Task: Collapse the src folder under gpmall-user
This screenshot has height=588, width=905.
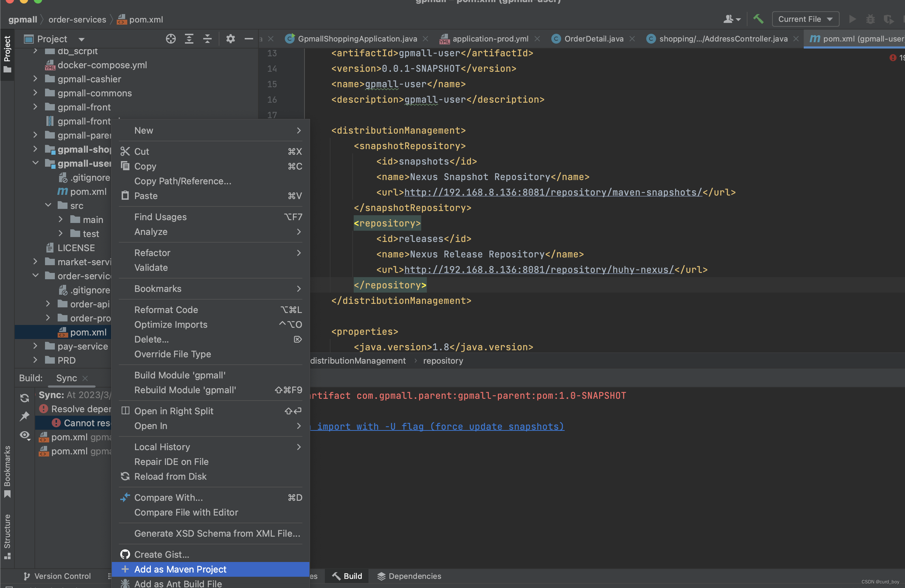Action: [x=48, y=205]
